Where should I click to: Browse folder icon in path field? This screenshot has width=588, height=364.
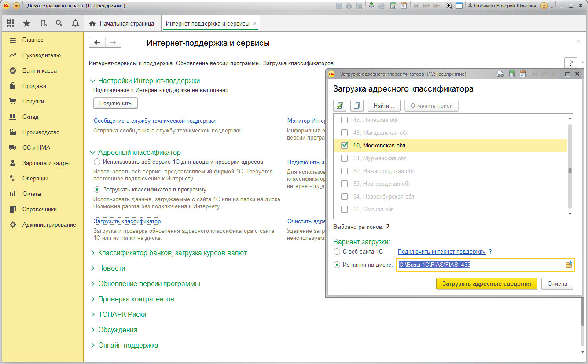(569, 265)
